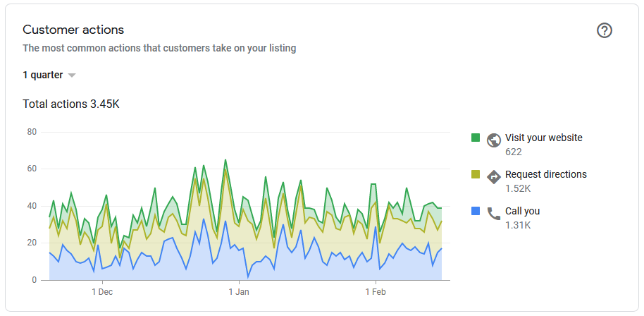Click the "Customer actions" card title
The height and width of the screenshot is (316, 644).
click(x=73, y=30)
